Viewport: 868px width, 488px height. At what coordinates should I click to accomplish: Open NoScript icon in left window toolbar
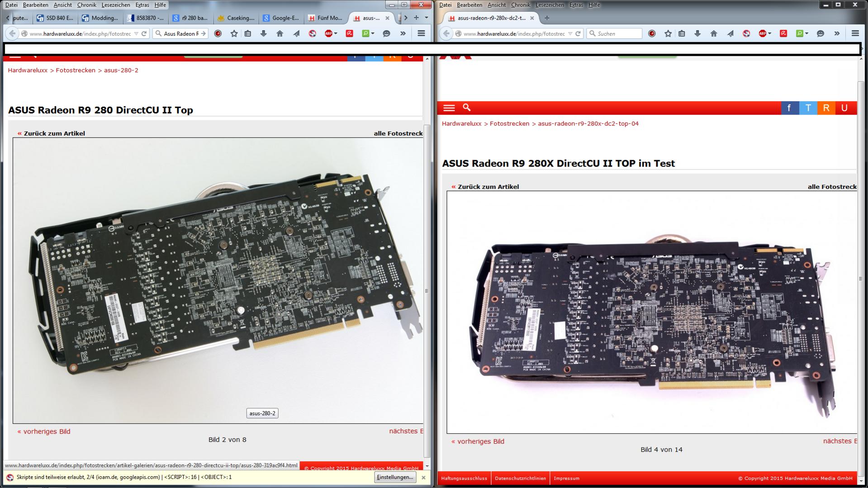312,33
